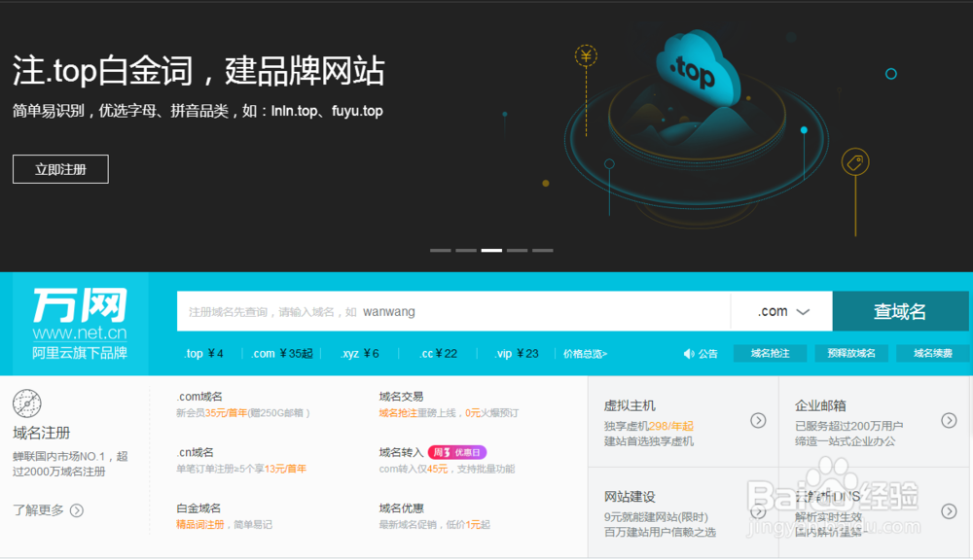This screenshot has width=973, height=560.
Task: Click the 立即注册 banner button
Action: point(60,169)
